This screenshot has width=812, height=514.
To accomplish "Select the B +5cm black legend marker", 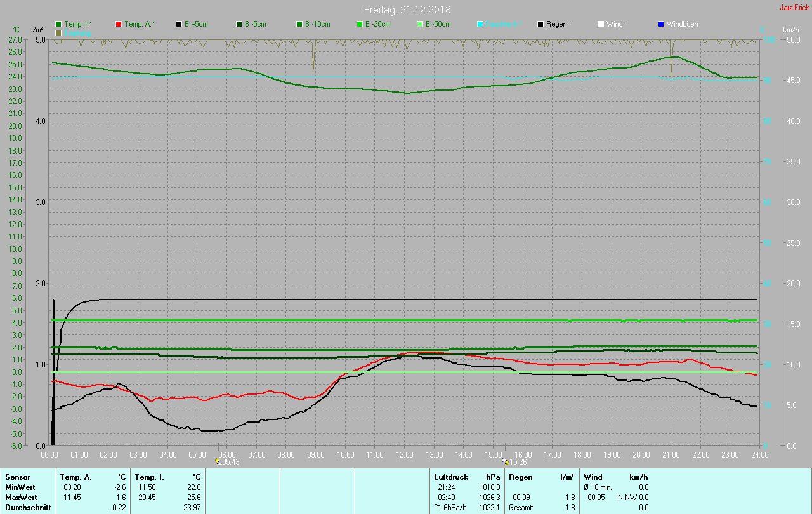I will pos(179,24).
